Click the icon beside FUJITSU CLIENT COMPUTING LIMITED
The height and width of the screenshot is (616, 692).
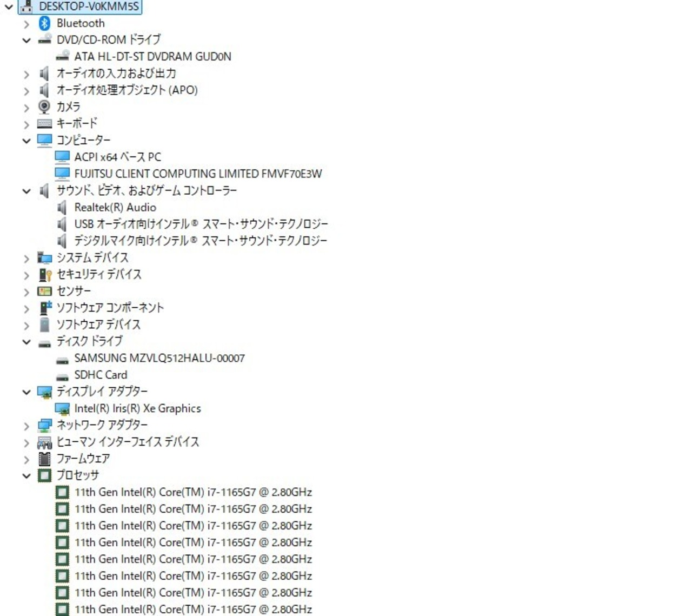pos(62,174)
